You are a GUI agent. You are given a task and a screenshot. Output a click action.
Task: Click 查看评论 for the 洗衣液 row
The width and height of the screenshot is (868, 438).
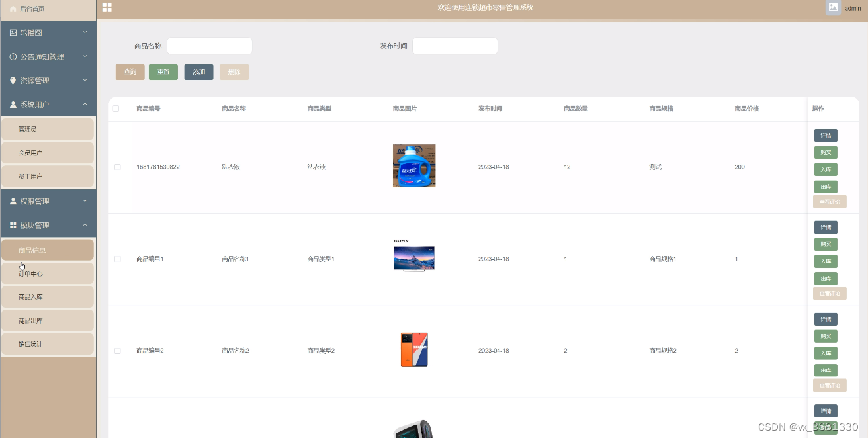(x=830, y=202)
